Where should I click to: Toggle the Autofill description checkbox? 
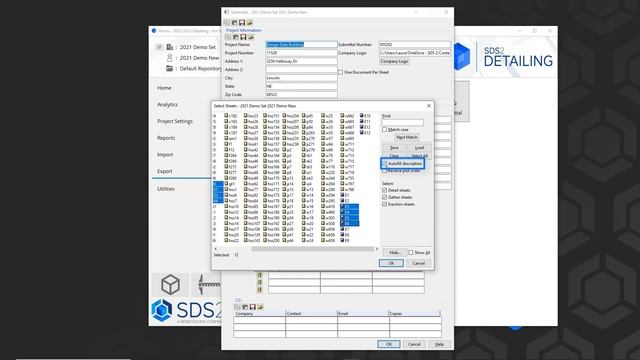click(x=384, y=164)
